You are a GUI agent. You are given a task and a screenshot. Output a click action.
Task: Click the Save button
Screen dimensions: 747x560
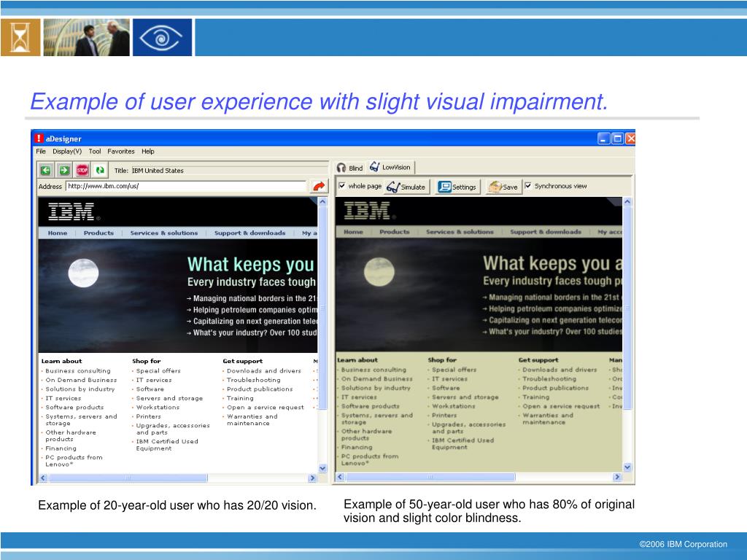tap(503, 187)
